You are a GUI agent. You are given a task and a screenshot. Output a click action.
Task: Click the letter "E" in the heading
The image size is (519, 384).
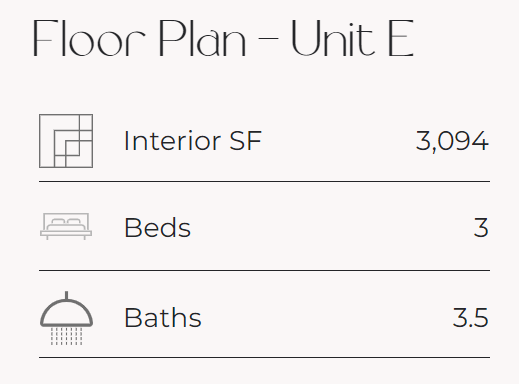[x=401, y=38]
